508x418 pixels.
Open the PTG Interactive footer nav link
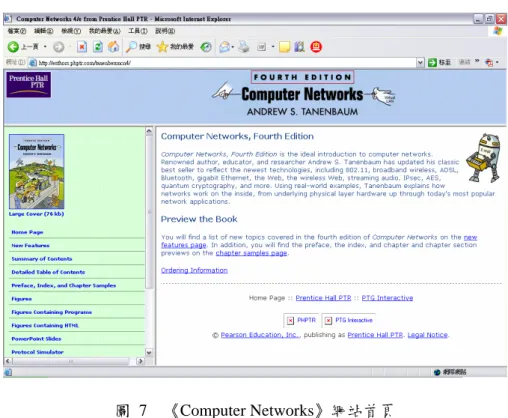click(387, 298)
